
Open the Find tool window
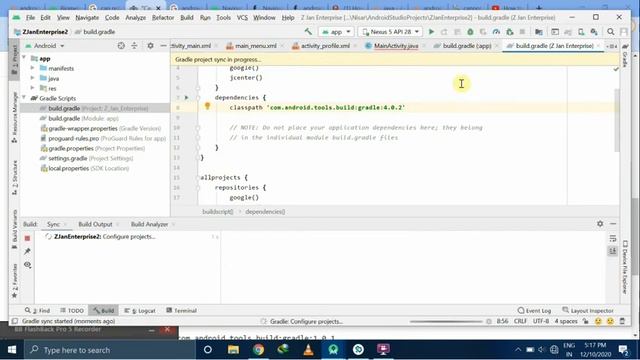click(x=37, y=311)
